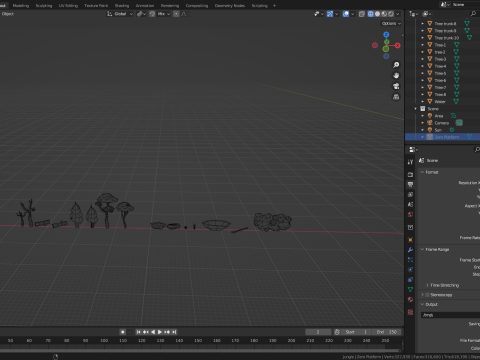Click the zoom view magnifier icon
Screen dimensions: 480x360
pyautogui.click(x=396, y=65)
